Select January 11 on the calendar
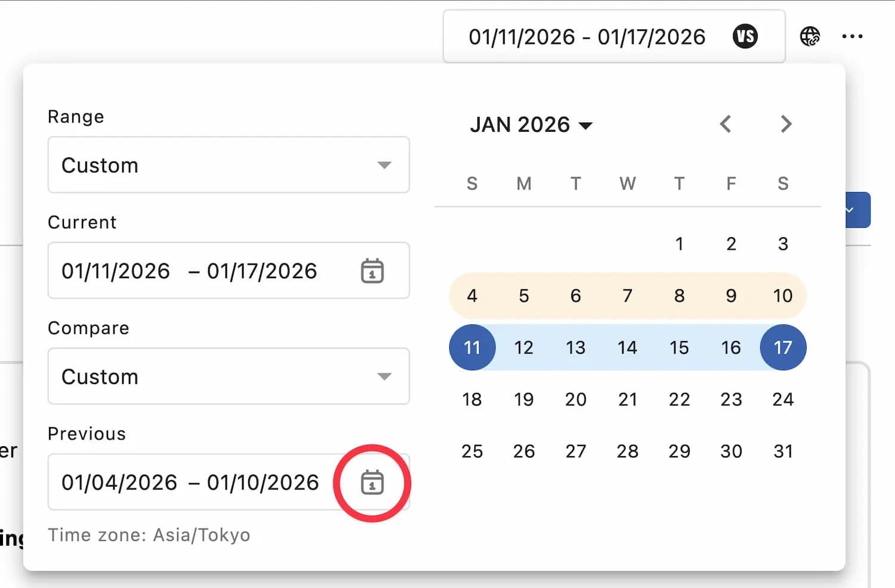895x588 pixels. (472, 348)
